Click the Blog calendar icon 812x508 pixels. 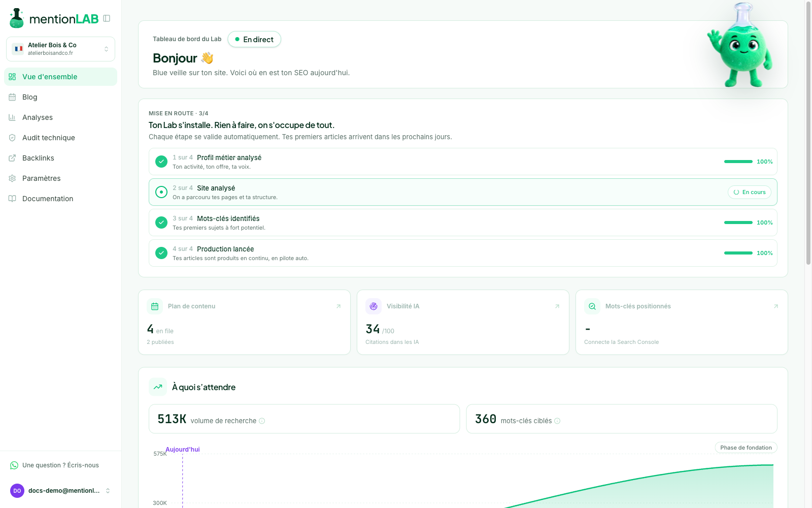pyautogui.click(x=12, y=97)
